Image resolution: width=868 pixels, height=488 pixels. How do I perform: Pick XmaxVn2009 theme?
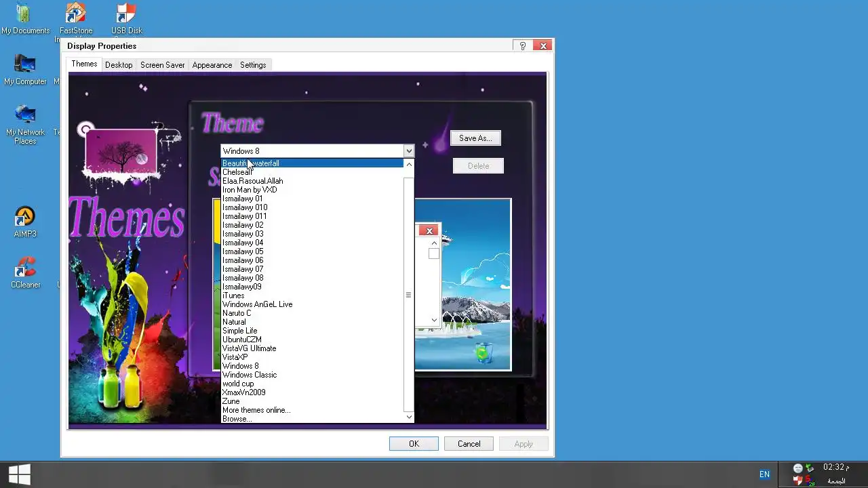click(x=313, y=392)
